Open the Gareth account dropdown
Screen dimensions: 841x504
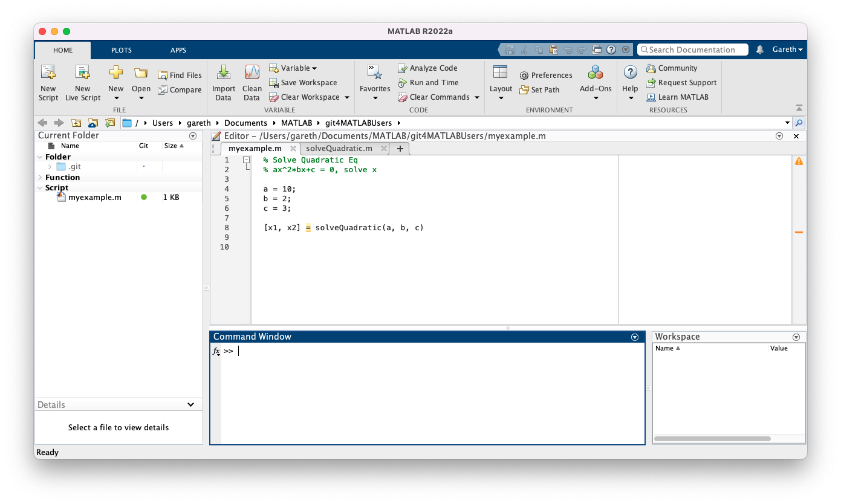[x=787, y=50]
